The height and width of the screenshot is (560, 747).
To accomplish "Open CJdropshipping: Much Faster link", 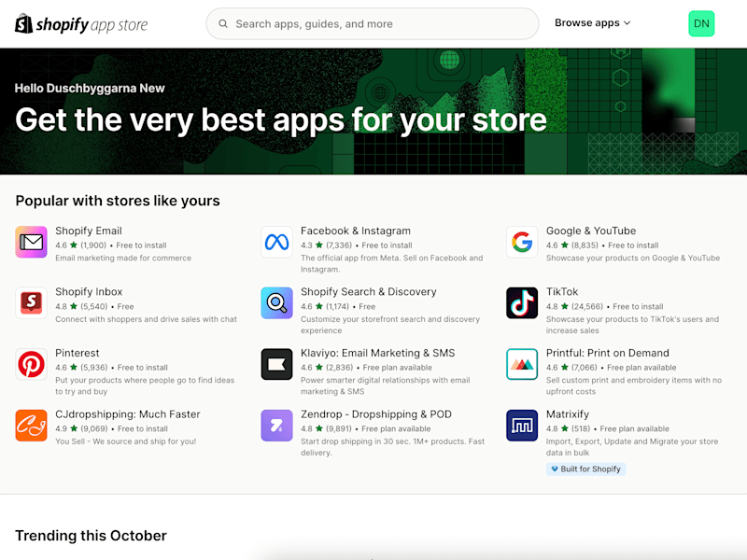I will 128,414.
